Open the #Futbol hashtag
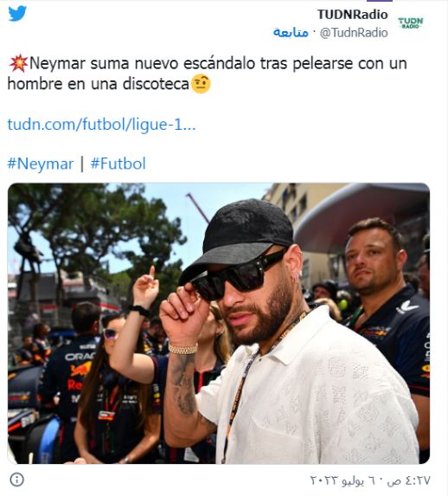The image size is (448, 496). coord(118,164)
